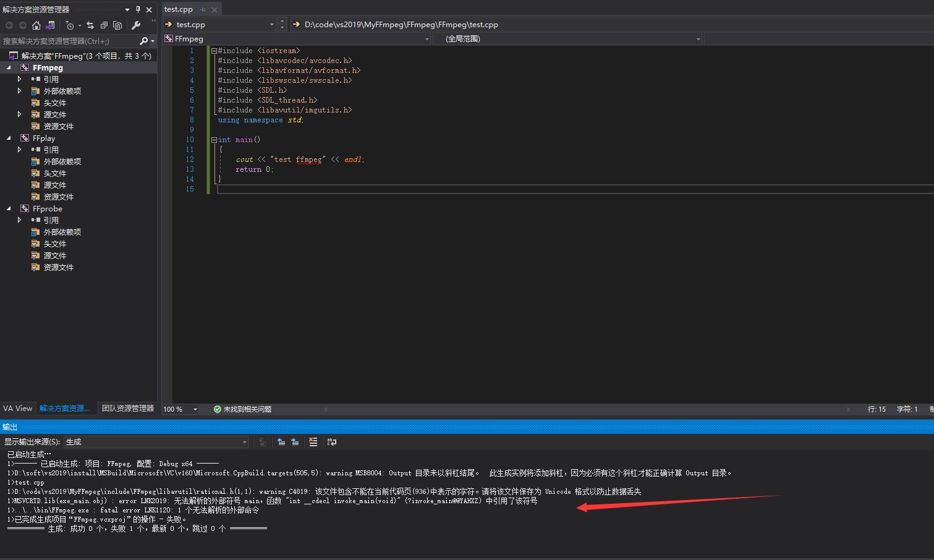This screenshot has width=934, height=560.
Task: Open the 显示输出来源 dropdown showing 生成
Action: point(156,442)
